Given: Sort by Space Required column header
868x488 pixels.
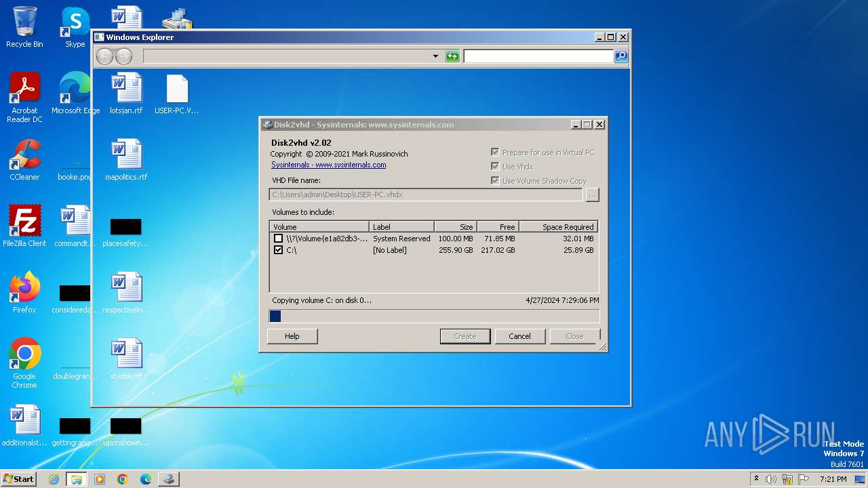Looking at the screenshot, I should [x=558, y=227].
